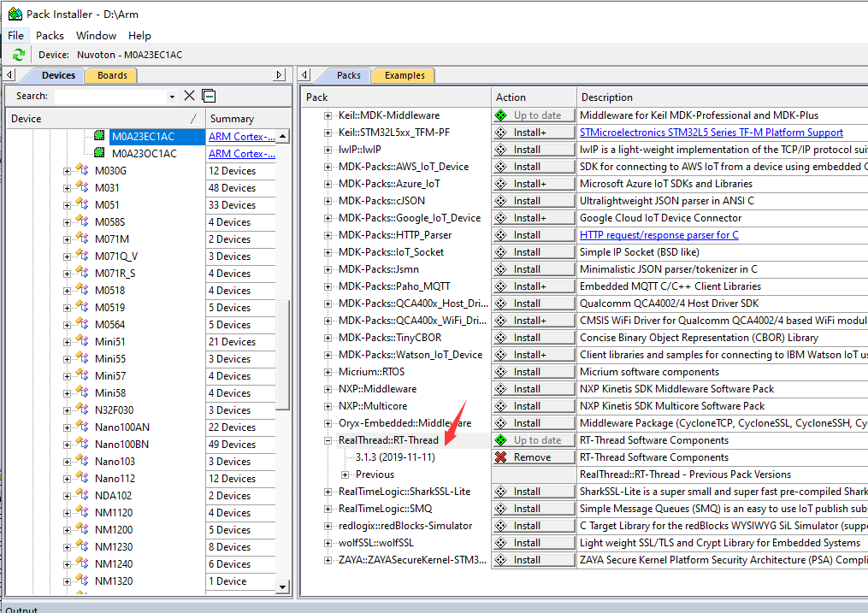This screenshot has width=868, height=613.
Task: Click Install for redlogix::redBlocks-Simulator
Action: [x=534, y=526]
